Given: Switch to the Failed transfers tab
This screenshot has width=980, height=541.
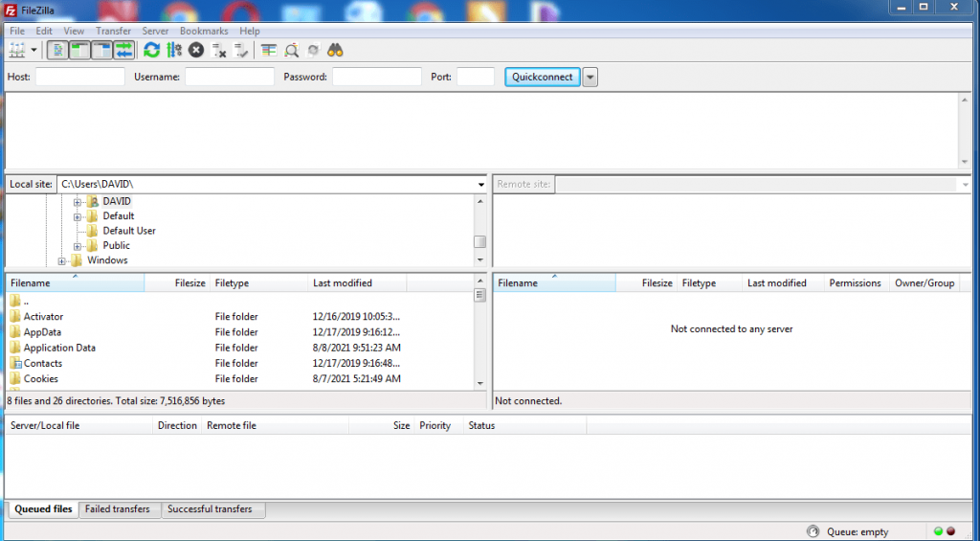Looking at the screenshot, I should (118, 509).
